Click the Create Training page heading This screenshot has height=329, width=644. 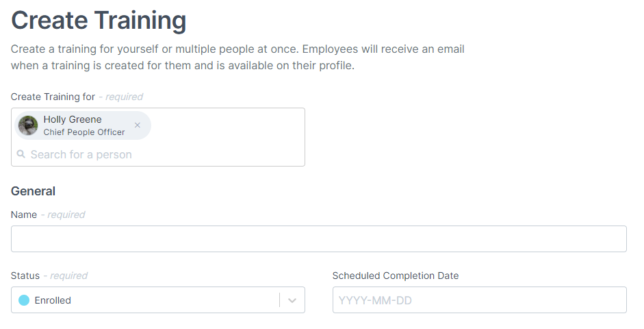click(x=99, y=20)
